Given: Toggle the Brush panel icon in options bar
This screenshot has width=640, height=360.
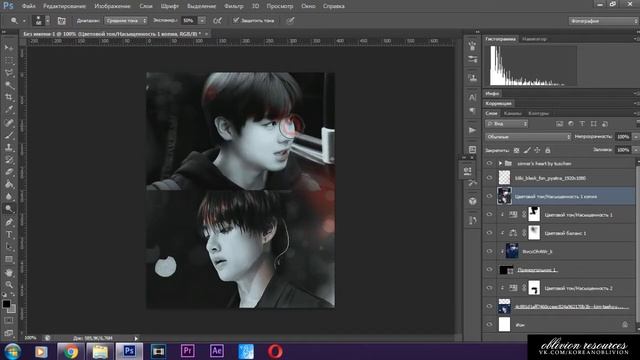Looking at the screenshot, I should (62, 20).
